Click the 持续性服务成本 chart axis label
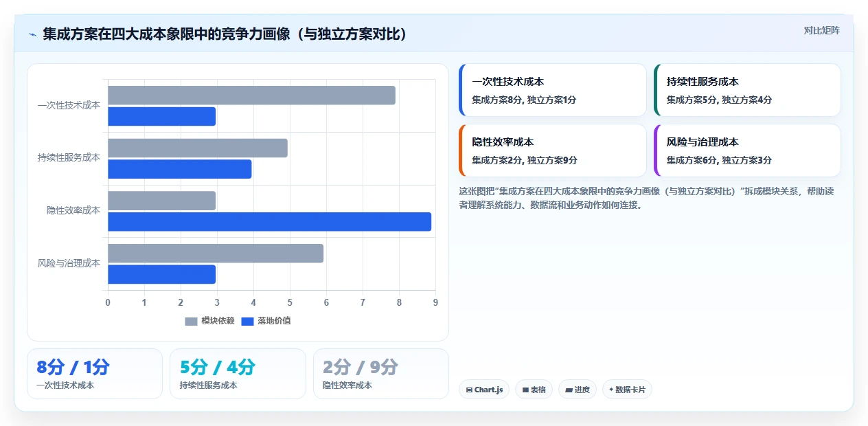 (69, 157)
